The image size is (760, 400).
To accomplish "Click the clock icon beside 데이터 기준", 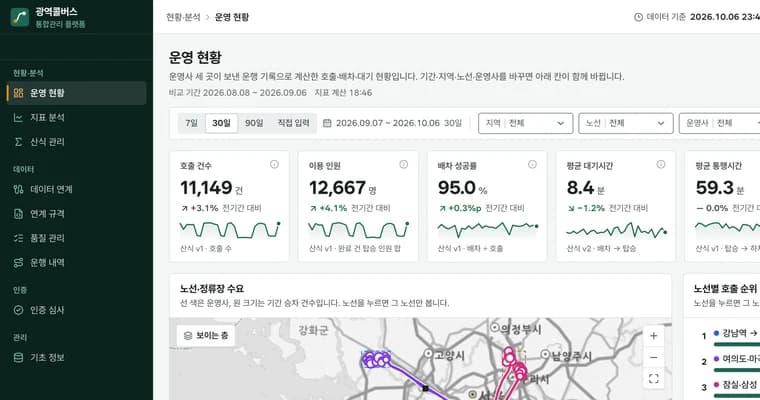I will click(x=638, y=17).
